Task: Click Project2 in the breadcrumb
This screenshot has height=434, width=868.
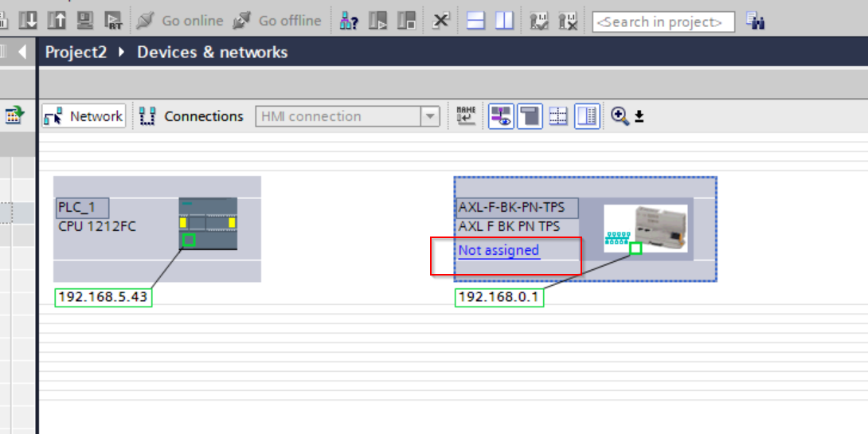Action: pyautogui.click(x=76, y=52)
